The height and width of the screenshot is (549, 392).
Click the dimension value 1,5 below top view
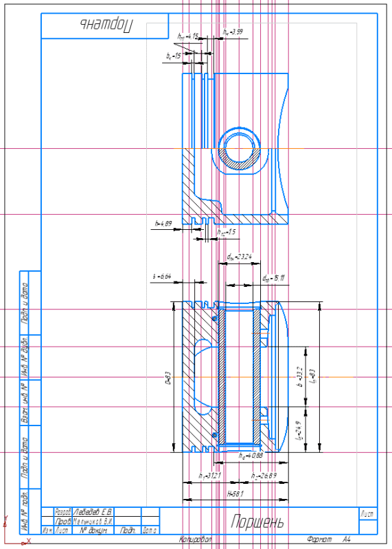tap(227, 232)
